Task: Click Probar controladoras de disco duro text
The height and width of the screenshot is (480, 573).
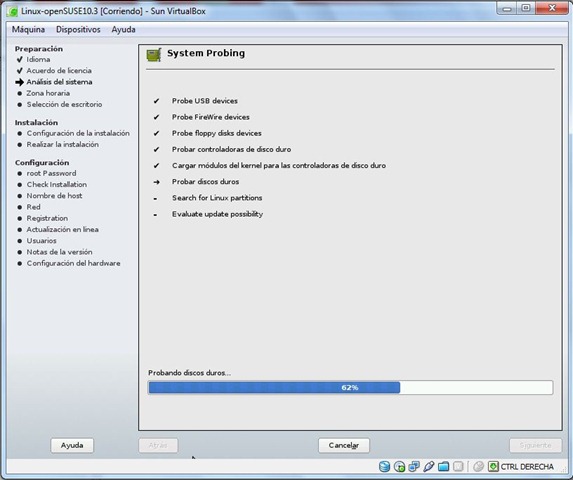Action: (x=231, y=149)
